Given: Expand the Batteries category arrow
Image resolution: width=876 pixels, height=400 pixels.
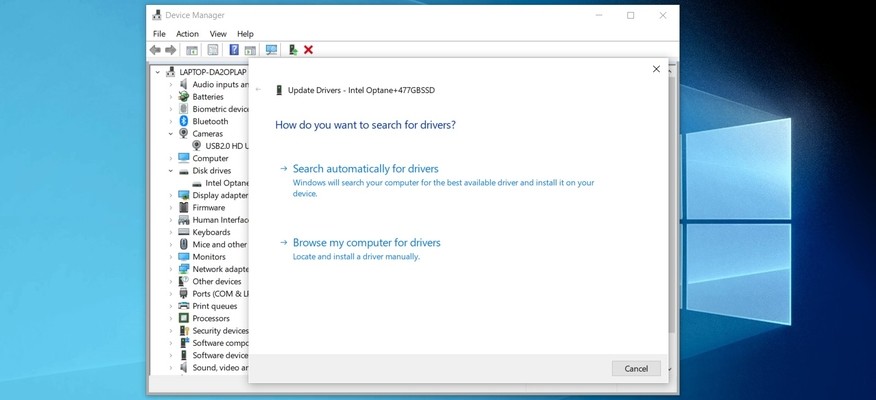Looking at the screenshot, I should tap(170, 97).
